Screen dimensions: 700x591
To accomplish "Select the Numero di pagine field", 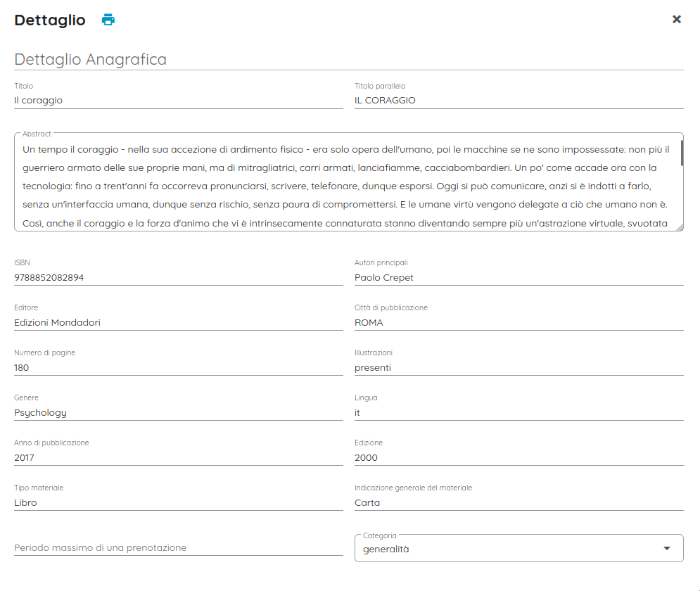I will point(178,368).
